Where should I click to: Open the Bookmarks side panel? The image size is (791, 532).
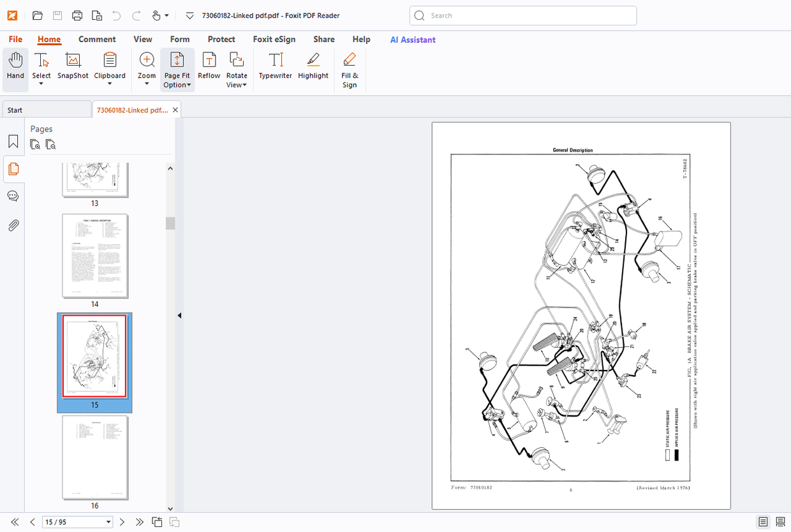point(13,142)
